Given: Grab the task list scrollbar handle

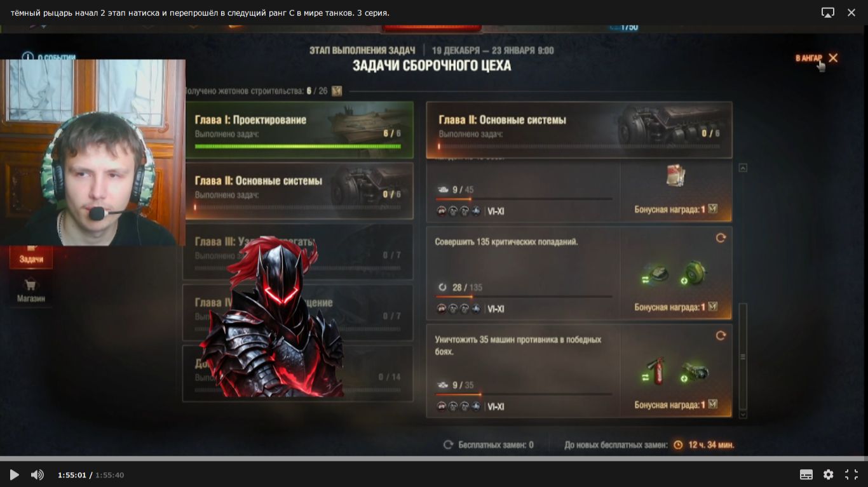Looking at the screenshot, I should coord(743,356).
